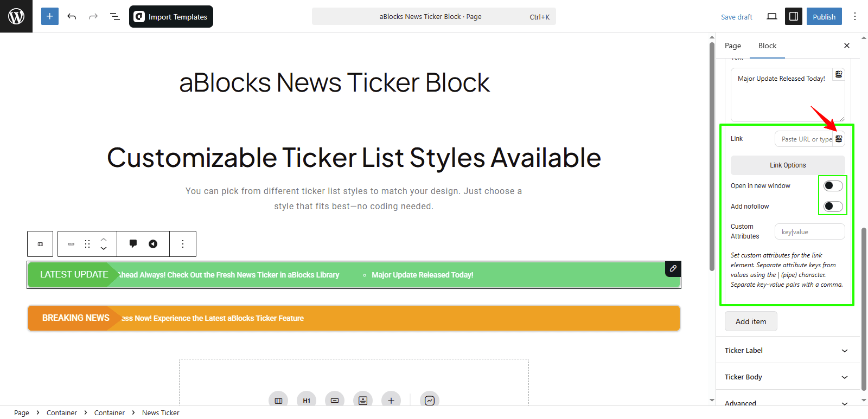The image size is (868, 419).
Task: Click the Major Update Released Today ticker item
Action: [x=422, y=275]
